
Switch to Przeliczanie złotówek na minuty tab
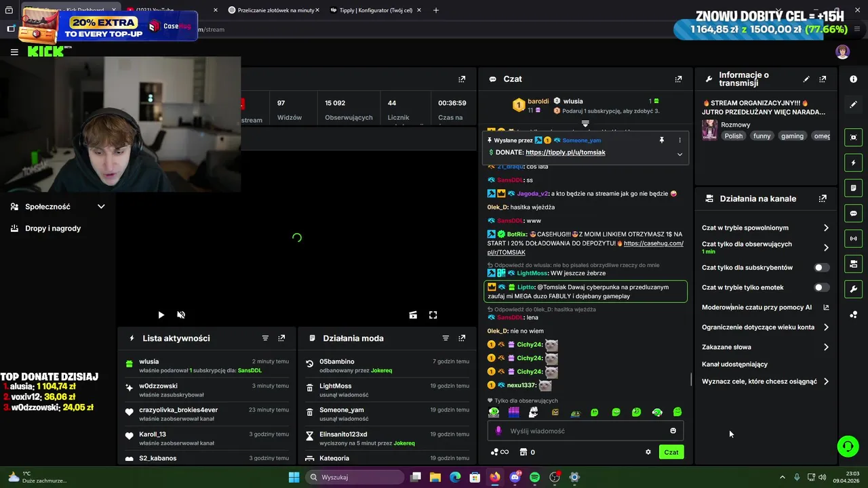[x=271, y=10]
